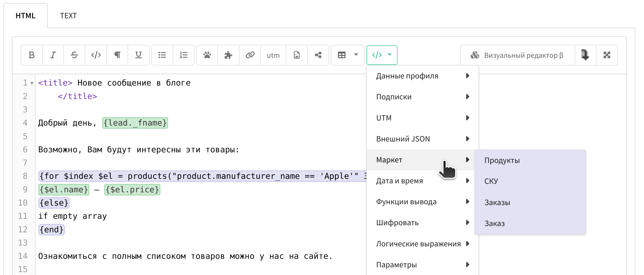This screenshot has height=275, width=644.
Task: Insert a hyperlink with the link icon
Action: (250, 55)
